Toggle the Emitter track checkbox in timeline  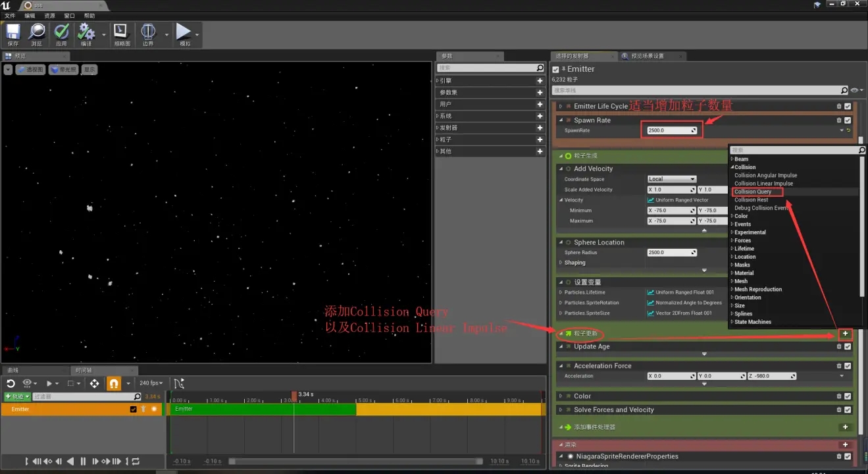point(134,409)
